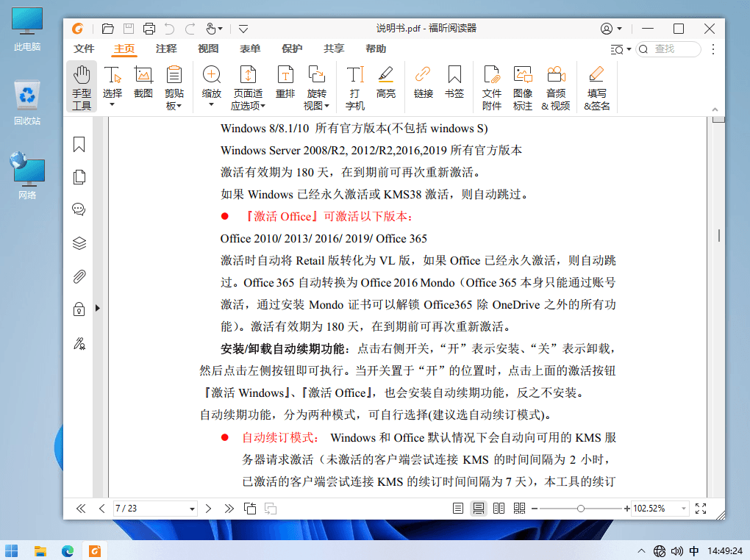The width and height of the screenshot is (750, 560).
Task: Open the signature panel in sidebar
Action: tap(79, 343)
